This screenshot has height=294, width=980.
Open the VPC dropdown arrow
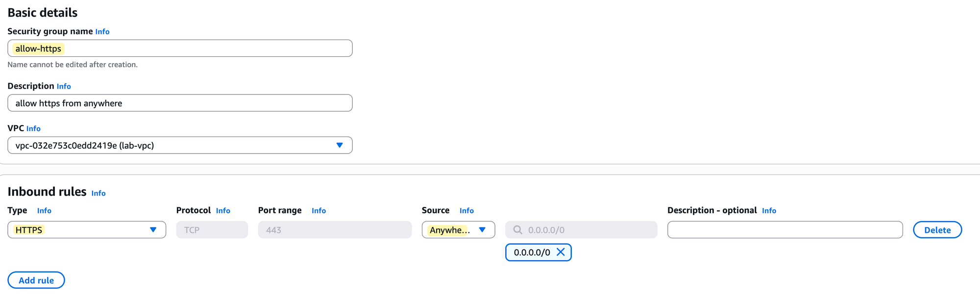(x=339, y=145)
